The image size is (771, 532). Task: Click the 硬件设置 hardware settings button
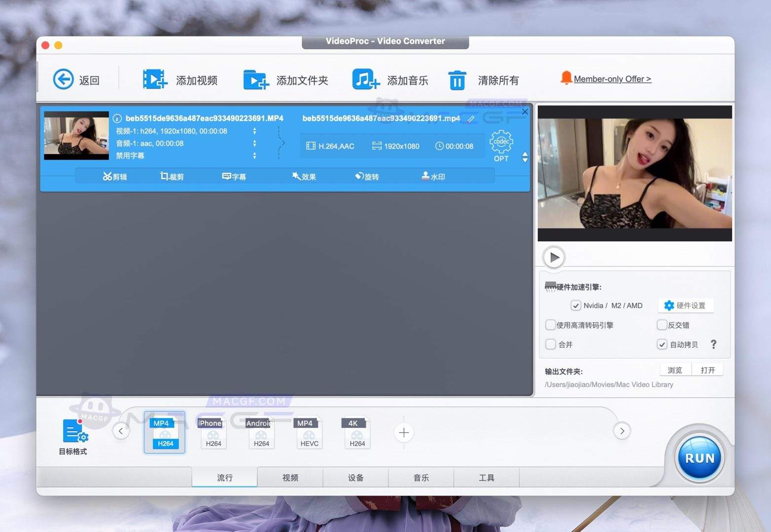686,305
